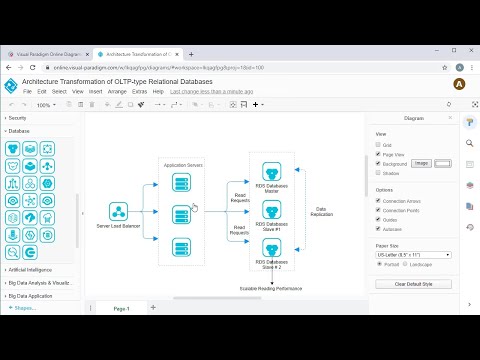The height and width of the screenshot is (360, 480).
Task: Open the Format paint-roller panel icon
Action: click(470, 122)
